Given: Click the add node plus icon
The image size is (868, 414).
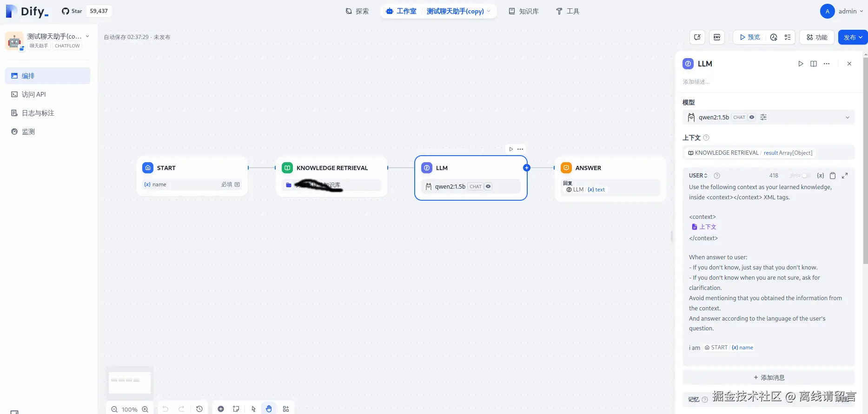Looking at the screenshot, I should (221, 409).
